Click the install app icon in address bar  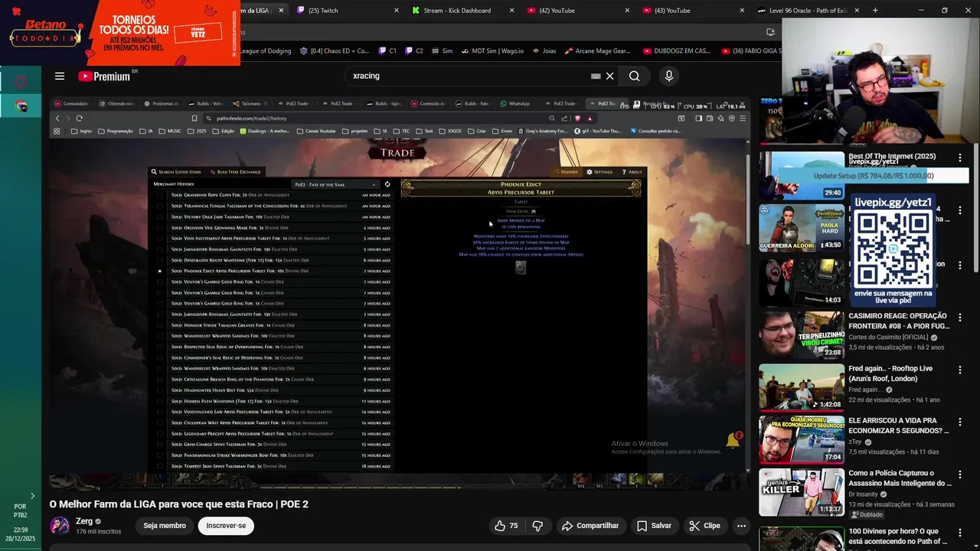pyautogui.click(x=770, y=32)
